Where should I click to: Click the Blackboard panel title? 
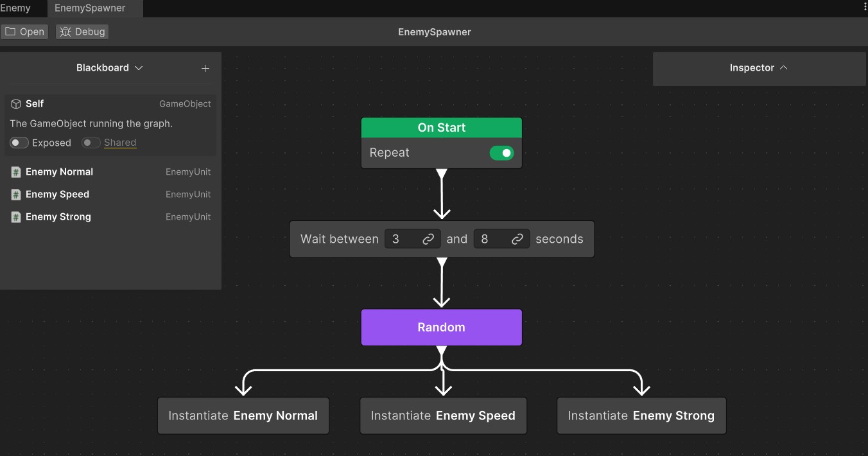(x=103, y=67)
